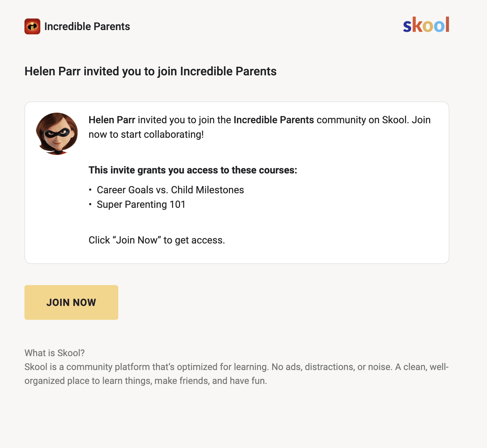This screenshot has width=487, height=448.
Task: Click the dark blue 's' in Skool logo
Action: coord(407,27)
